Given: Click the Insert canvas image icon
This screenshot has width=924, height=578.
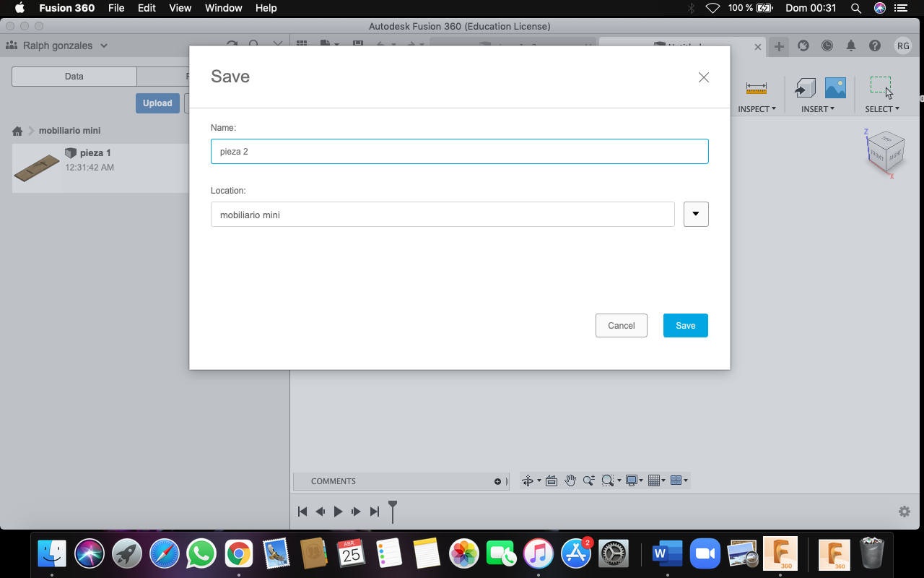Looking at the screenshot, I should click(835, 88).
